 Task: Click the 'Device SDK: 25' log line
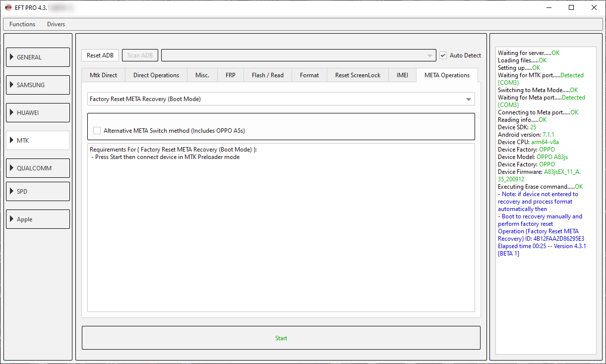tap(517, 127)
